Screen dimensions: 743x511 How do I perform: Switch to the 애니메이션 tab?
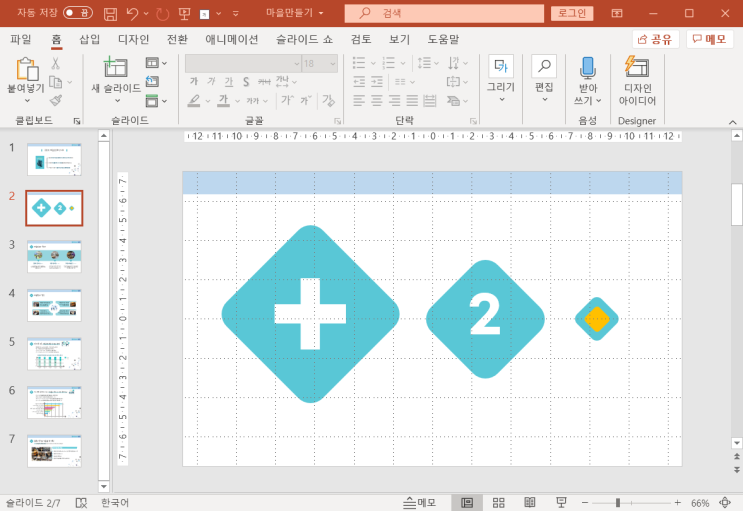pyautogui.click(x=231, y=39)
